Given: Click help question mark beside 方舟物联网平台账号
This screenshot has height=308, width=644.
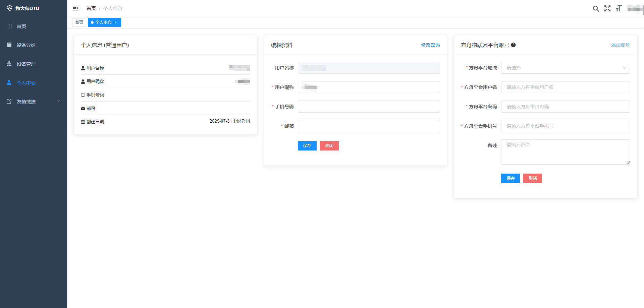Looking at the screenshot, I should 513,45.
